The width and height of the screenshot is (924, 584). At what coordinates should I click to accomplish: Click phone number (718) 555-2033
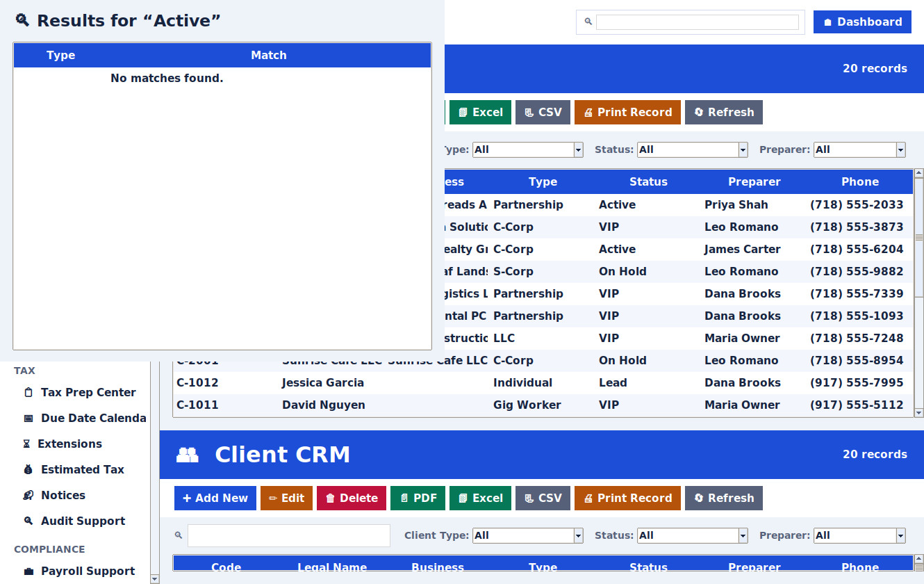click(857, 205)
